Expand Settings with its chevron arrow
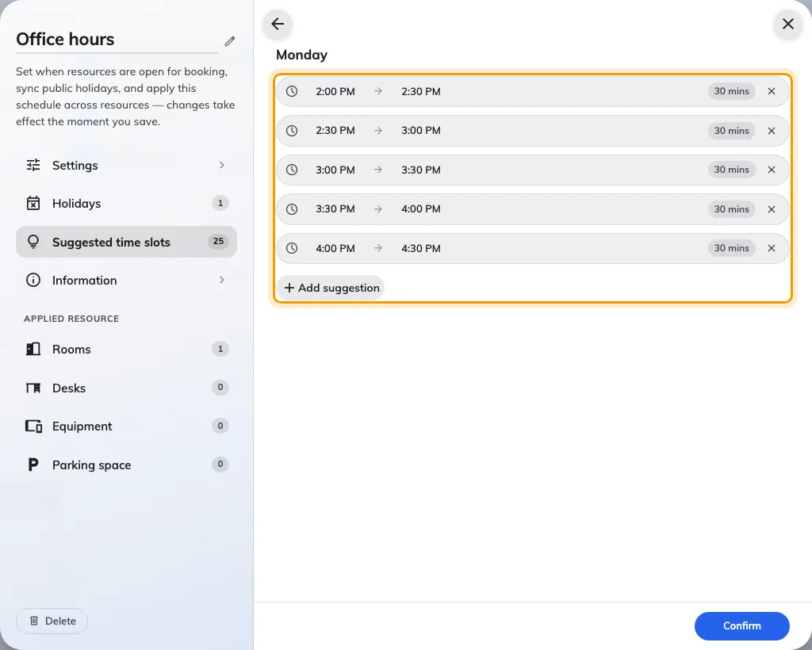Screen dimensions: 812x650 (222, 165)
